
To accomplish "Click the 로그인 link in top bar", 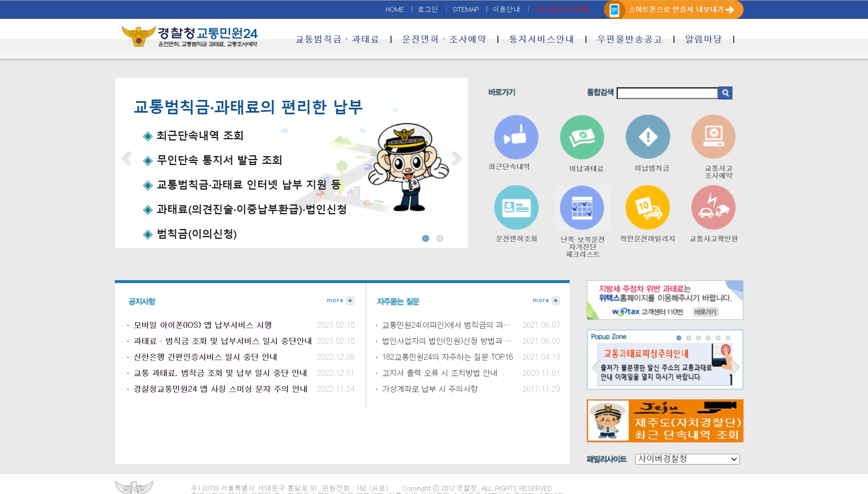I will click(427, 9).
